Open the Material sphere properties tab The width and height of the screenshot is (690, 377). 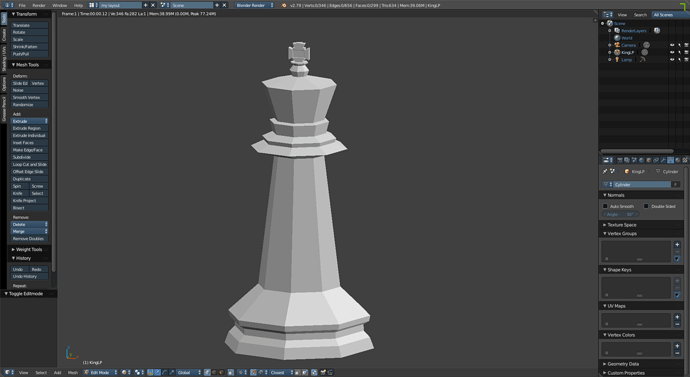[678, 160]
